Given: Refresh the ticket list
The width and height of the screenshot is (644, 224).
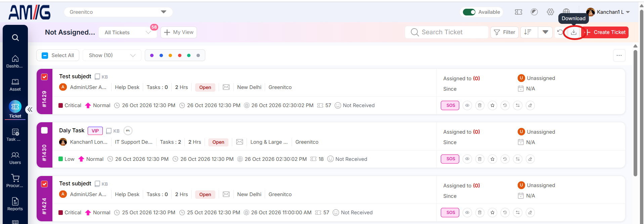Looking at the screenshot, I should pos(560,32).
